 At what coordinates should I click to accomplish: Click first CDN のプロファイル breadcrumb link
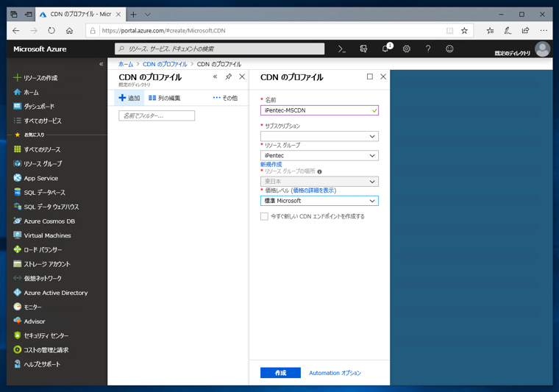pyautogui.click(x=165, y=64)
